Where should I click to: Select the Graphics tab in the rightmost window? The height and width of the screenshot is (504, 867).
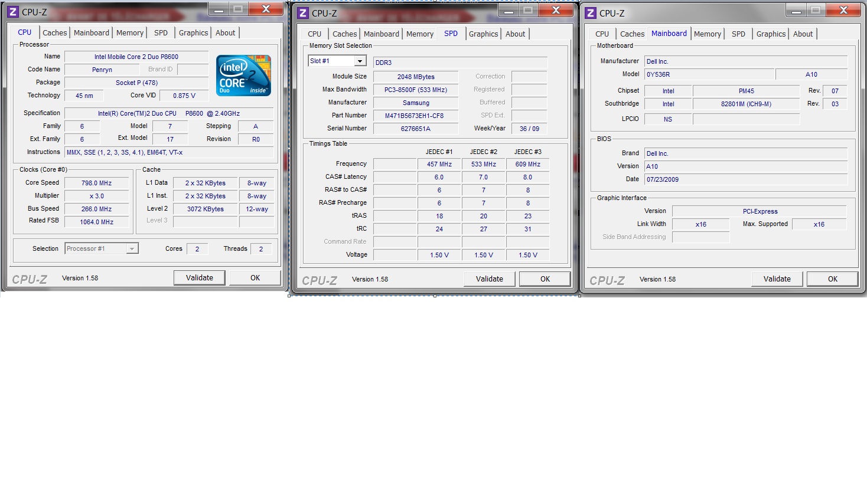coord(771,34)
